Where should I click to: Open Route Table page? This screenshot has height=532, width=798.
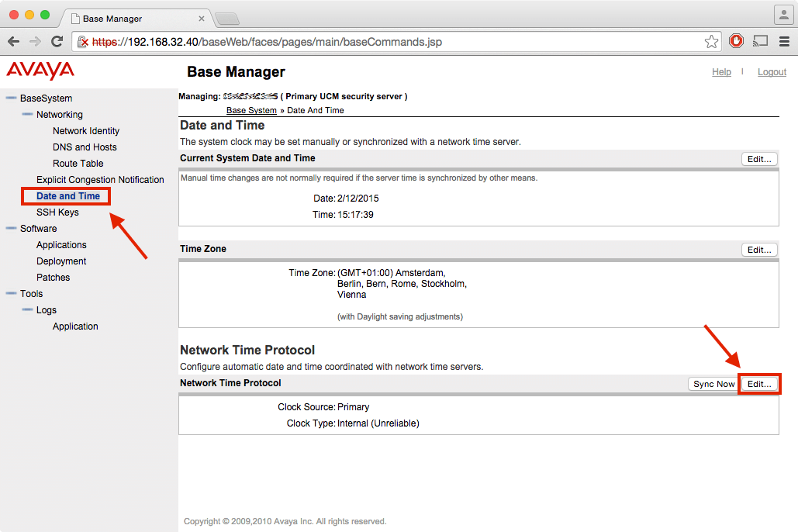pyautogui.click(x=78, y=164)
